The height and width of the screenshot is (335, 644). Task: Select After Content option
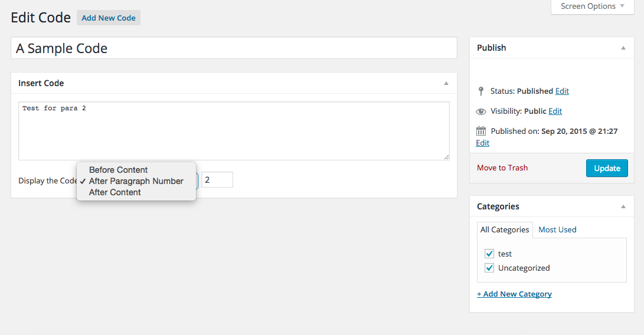pos(115,192)
